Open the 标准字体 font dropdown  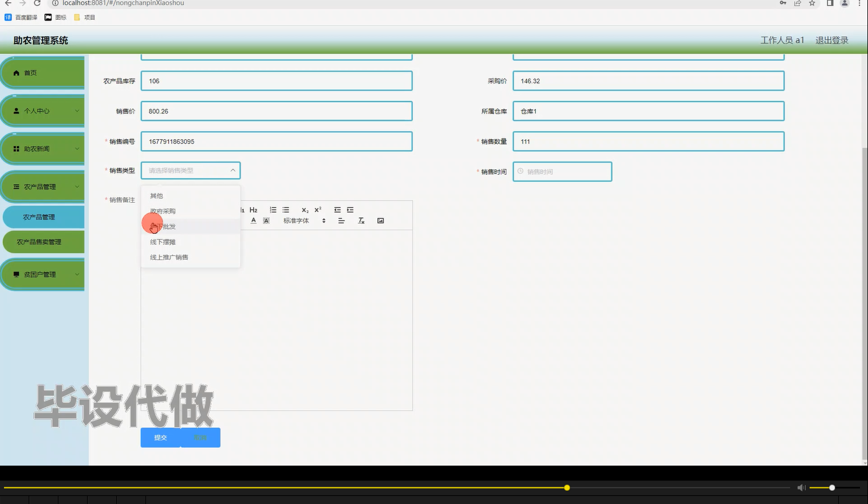tap(304, 220)
